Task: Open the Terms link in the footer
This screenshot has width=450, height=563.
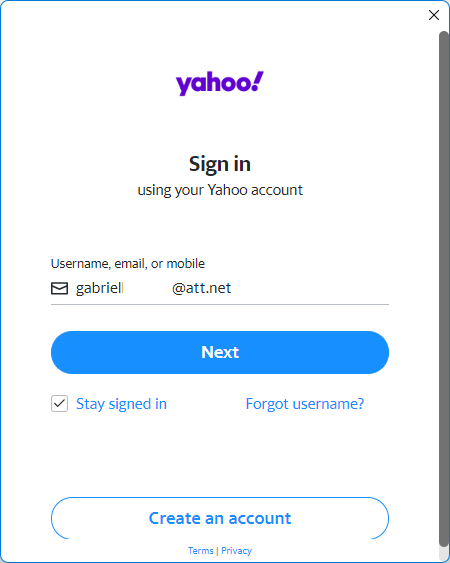Action: (200, 550)
